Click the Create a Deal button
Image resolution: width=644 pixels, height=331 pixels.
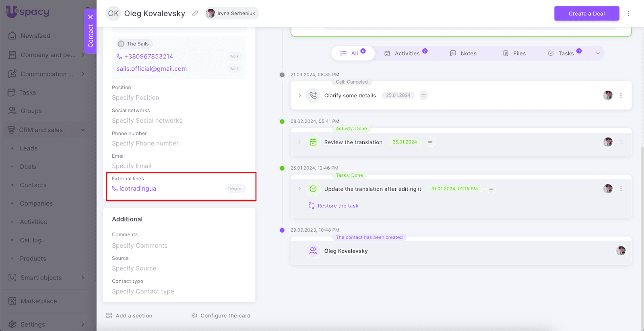click(586, 14)
